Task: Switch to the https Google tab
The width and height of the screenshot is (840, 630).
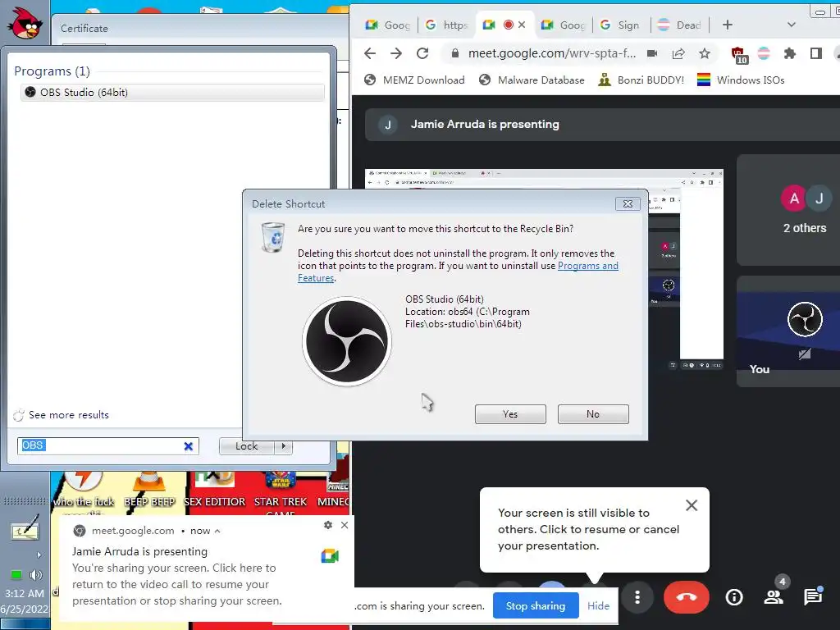Action: 445,25
